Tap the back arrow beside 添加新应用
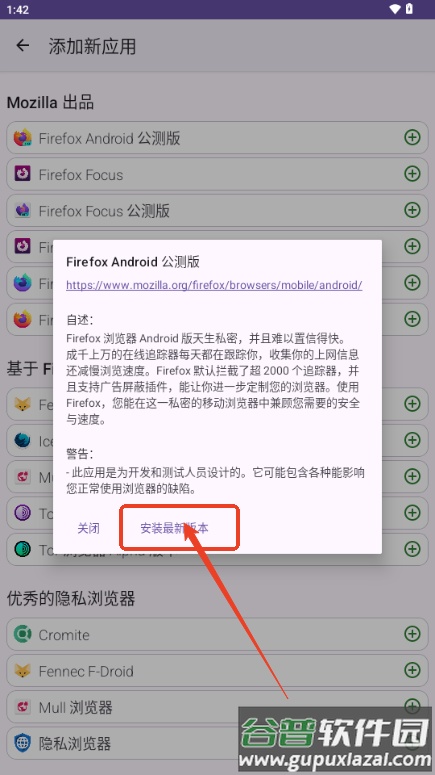Screen dimensions: 435x775 tap(23, 46)
